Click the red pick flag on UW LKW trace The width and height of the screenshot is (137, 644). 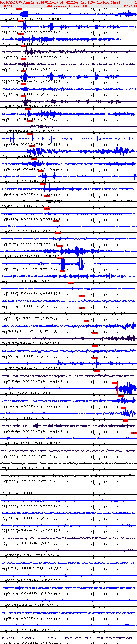click(x=19, y=9)
